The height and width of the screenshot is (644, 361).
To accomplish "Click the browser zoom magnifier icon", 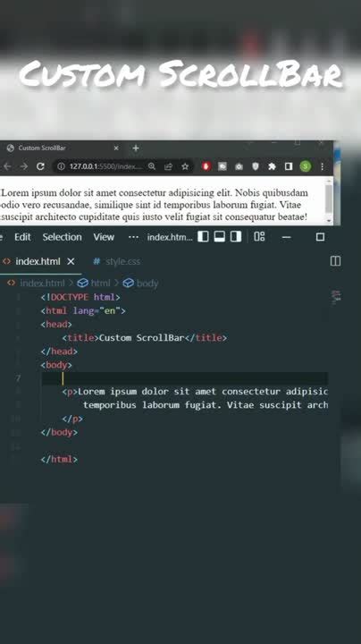I will [x=152, y=166].
